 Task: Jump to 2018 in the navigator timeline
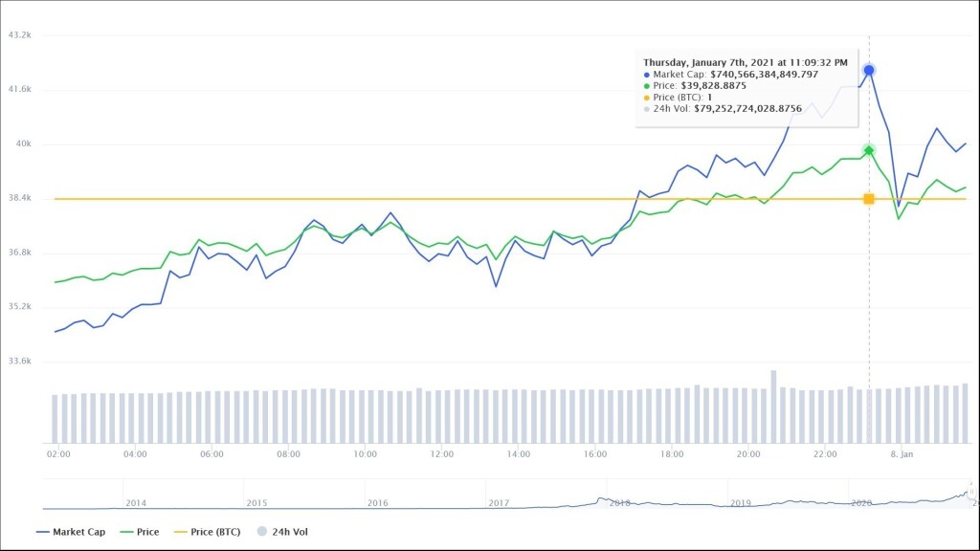pos(619,502)
